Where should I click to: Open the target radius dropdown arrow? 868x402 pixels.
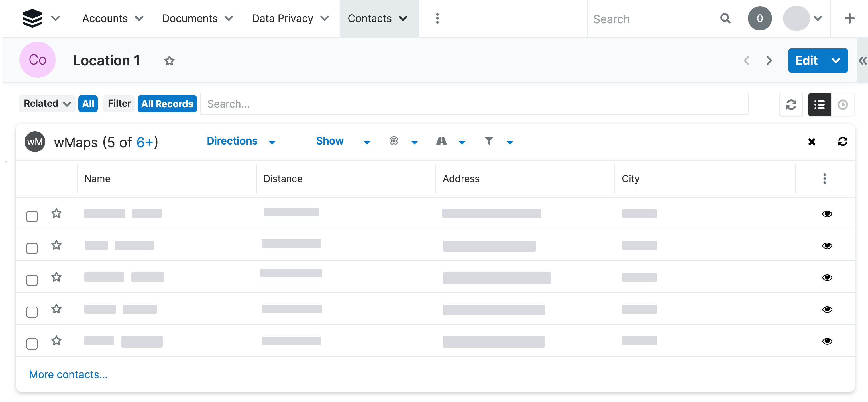click(x=415, y=142)
